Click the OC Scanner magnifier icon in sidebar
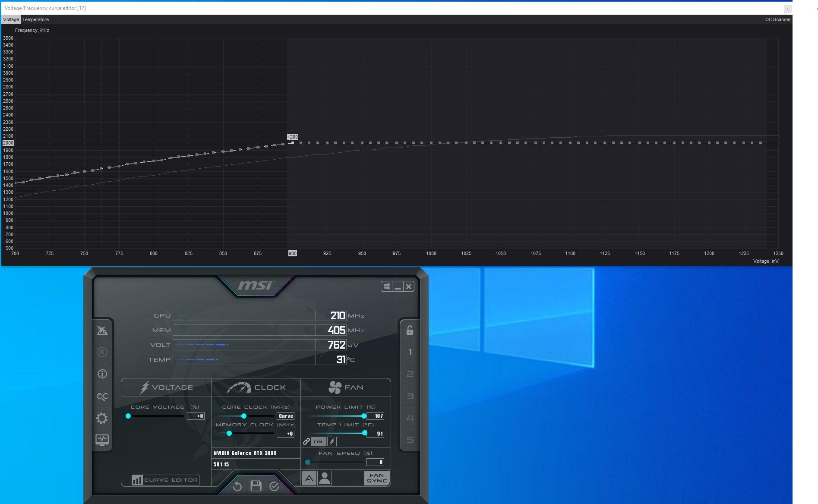This screenshot has width=818, height=504. pyautogui.click(x=102, y=396)
